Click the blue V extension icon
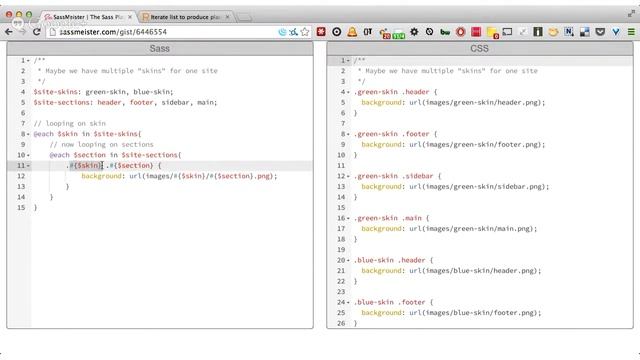Screen dimensions: 640x360 [x=616, y=32]
